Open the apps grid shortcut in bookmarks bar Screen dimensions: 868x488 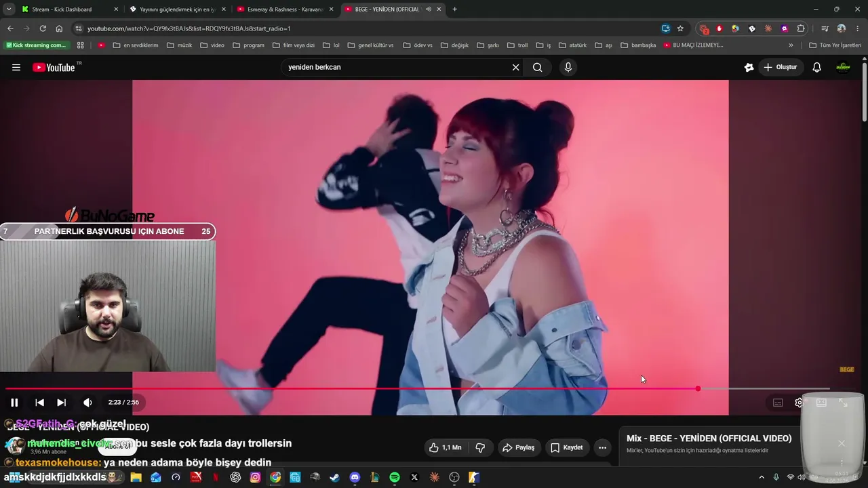coord(80,45)
